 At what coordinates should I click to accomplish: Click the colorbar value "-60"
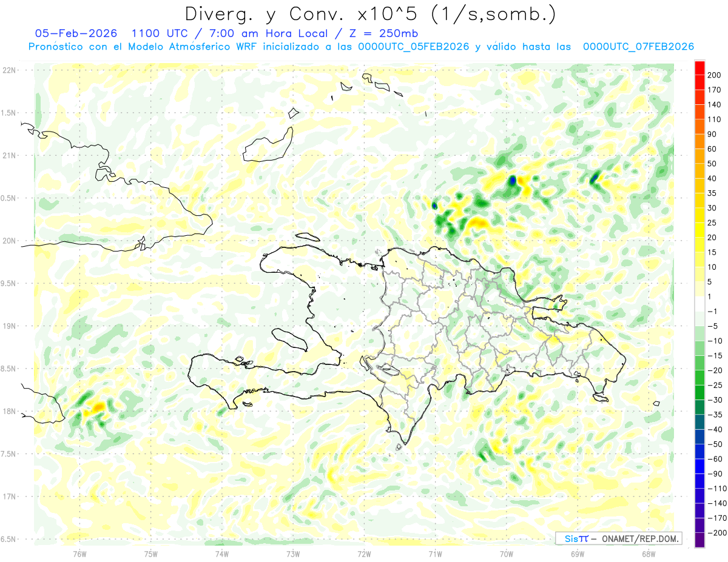coord(716,458)
